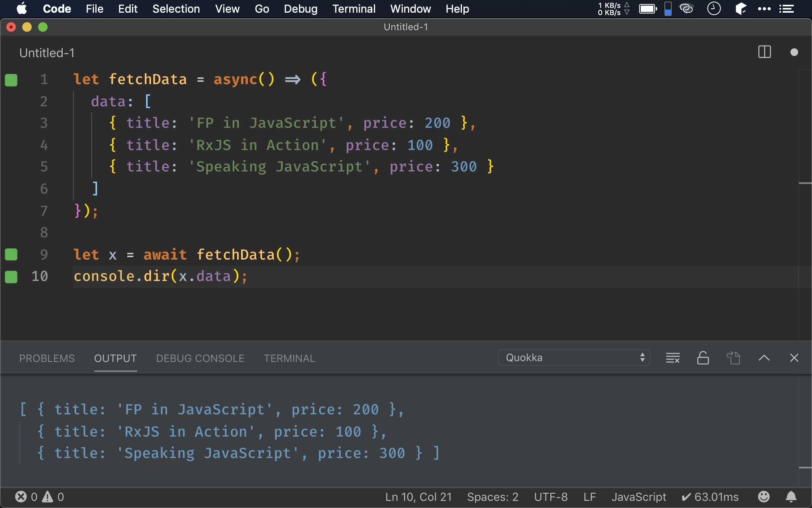The height and width of the screenshot is (508, 812).
Task: Switch to the PROBLEMS tab
Action: [x=47, y=358]
